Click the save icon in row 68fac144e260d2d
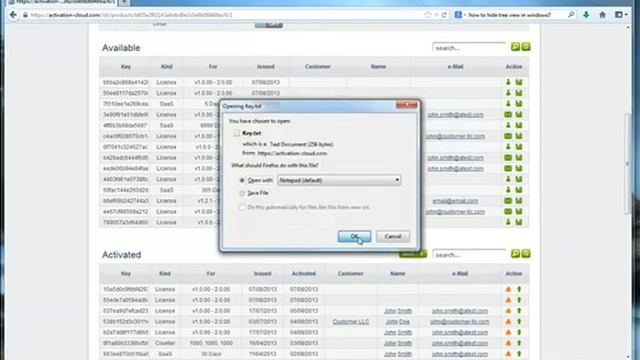640x360 pixels. point(519,190)
